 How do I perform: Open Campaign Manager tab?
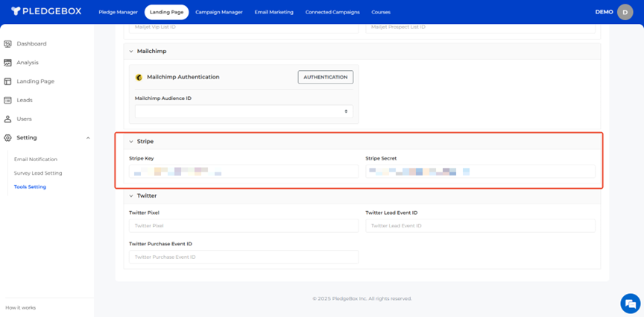[x=219, y=12]
